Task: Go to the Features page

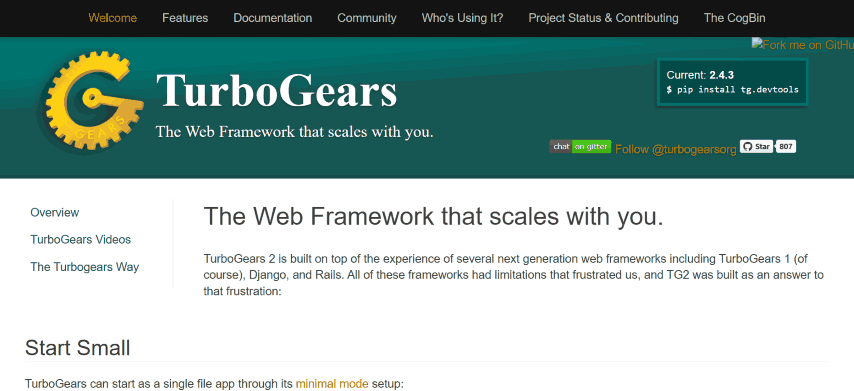Action: tap(185, 18)
